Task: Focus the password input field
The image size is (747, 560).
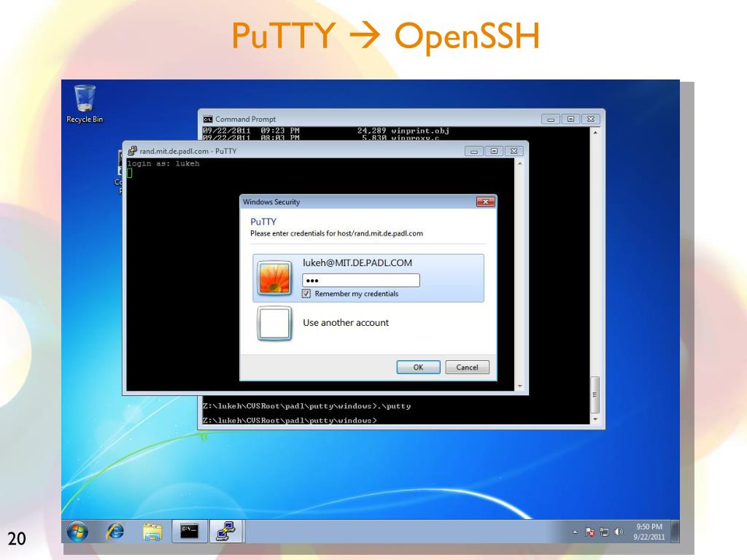Action: coord(361,280)
